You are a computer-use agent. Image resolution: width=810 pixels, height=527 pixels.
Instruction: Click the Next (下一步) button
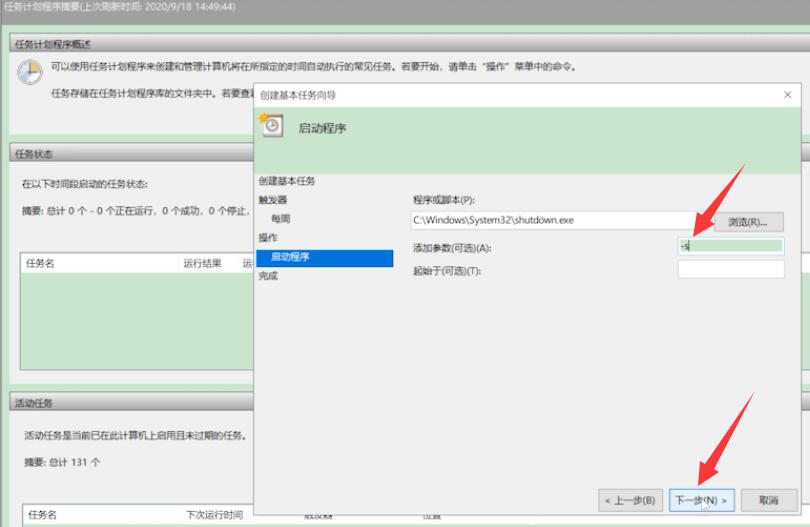click(x=702, y=500)
